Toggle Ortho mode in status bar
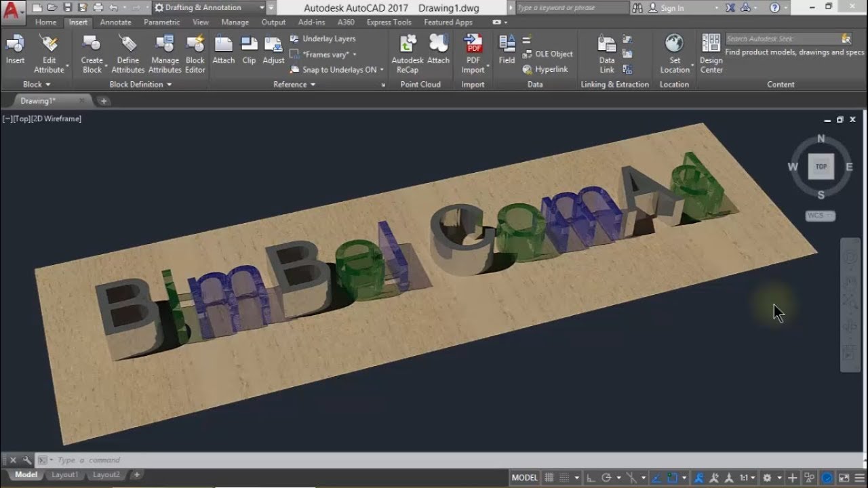The width and height of the screenshot is (868, 488). click(591, 478)
